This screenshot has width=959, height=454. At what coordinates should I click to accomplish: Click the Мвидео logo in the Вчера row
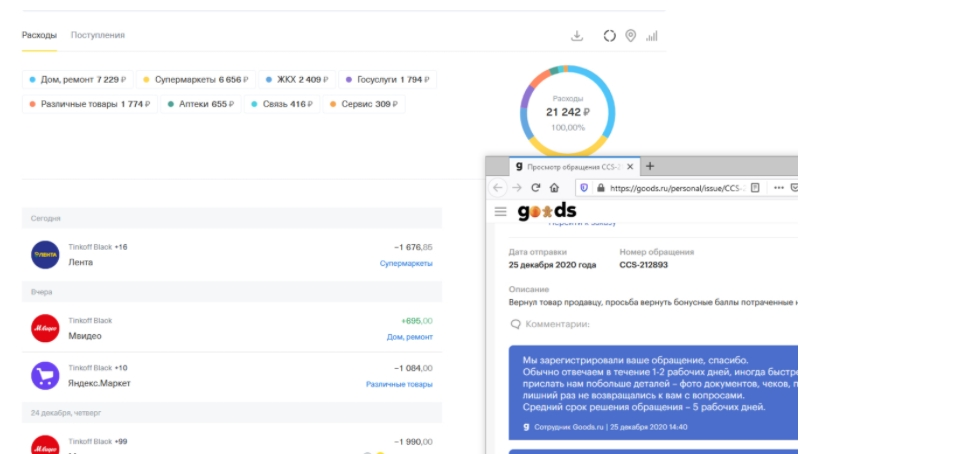45,329
